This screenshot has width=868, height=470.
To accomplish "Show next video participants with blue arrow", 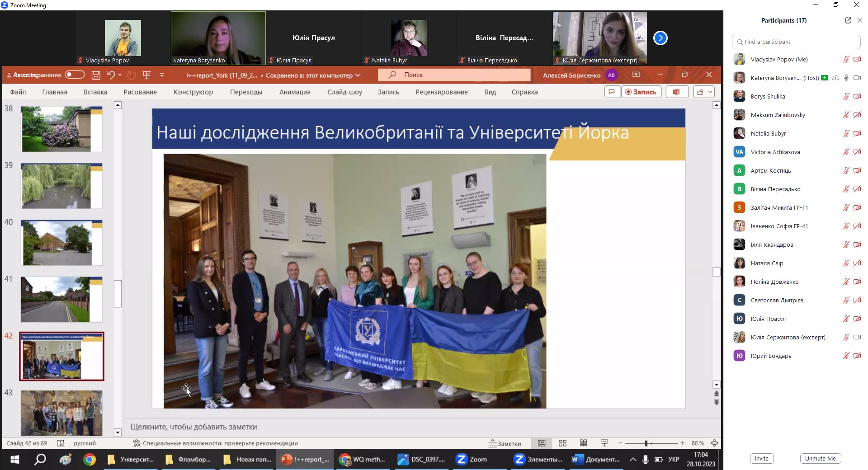I will click(x=660, y=38).
